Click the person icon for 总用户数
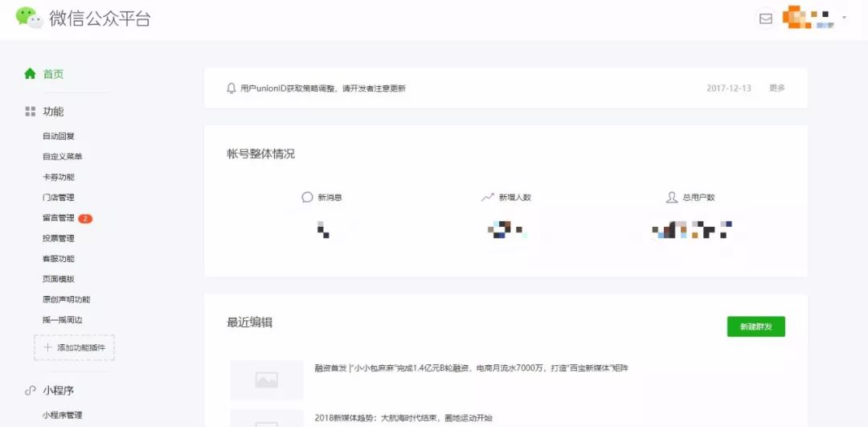This screenshot has width=868, height=427. (x=671, y=197)
